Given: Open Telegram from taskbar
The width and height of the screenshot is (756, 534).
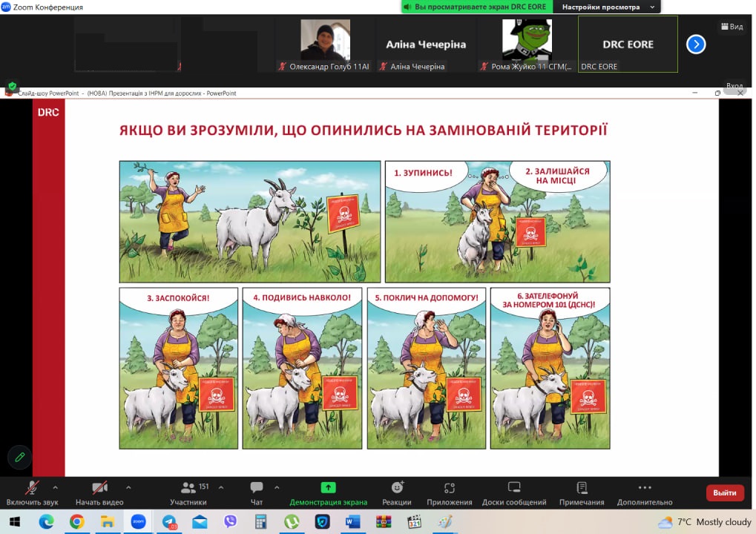Looking at the screenshot, I should pyautogui.click(x=169, y=522).
